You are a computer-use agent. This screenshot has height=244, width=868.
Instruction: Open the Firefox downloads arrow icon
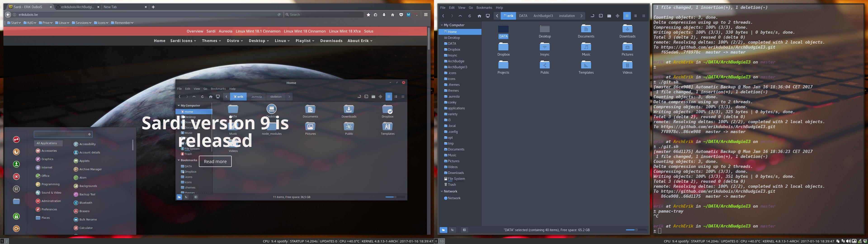[384, 15]
